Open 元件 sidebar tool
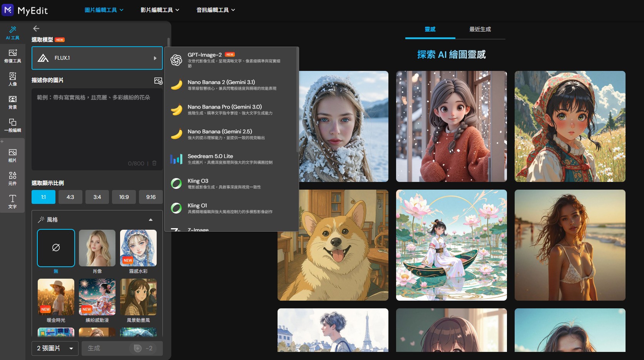644x360 pixels. tap(13, 179)
